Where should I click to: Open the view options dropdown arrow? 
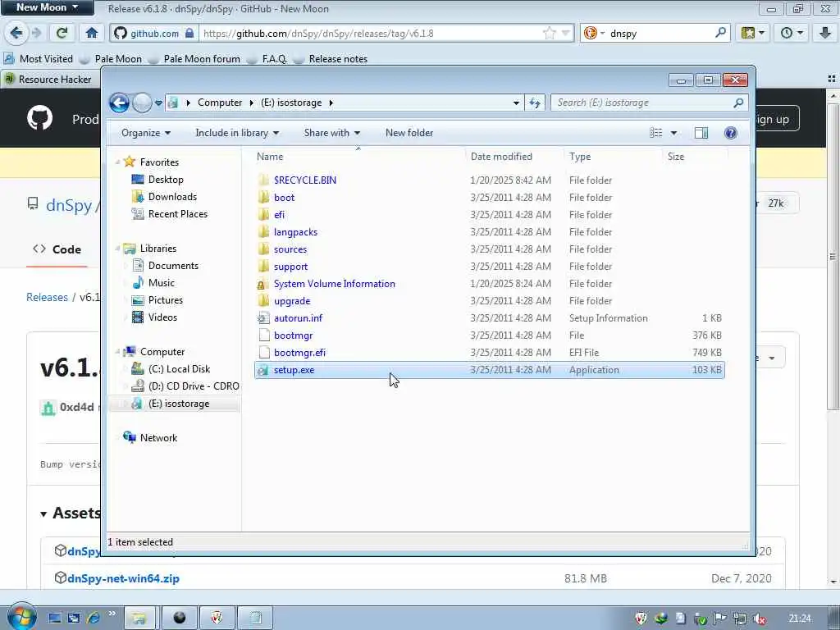click(x=674, y=133)
